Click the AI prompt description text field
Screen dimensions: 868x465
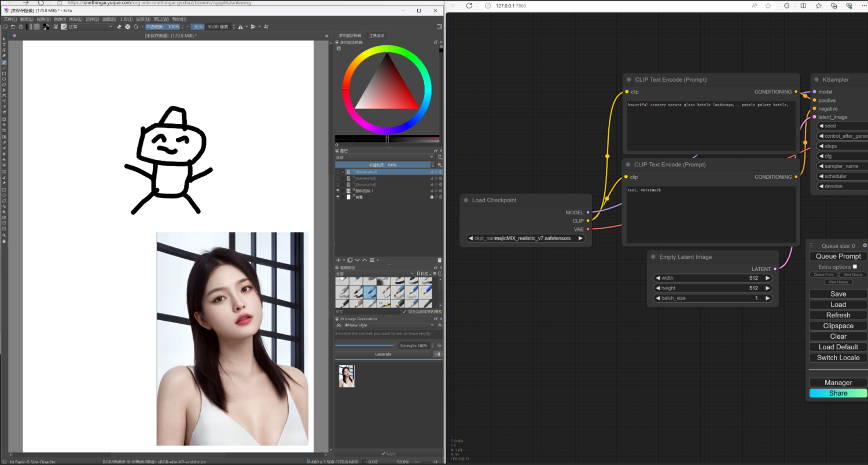pos(389,334)
